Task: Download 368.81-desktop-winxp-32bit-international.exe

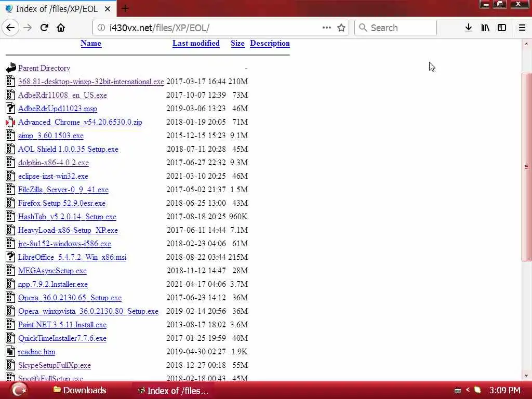Action: (91, 82)
